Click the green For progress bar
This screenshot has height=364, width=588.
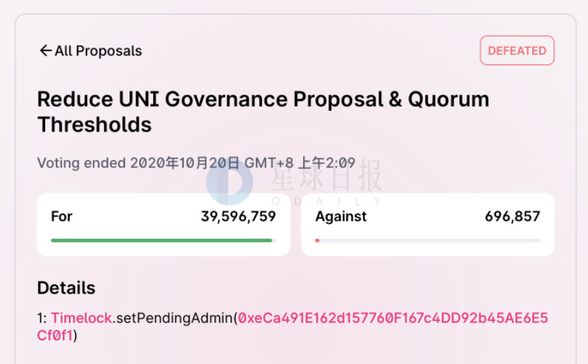click(162, 240)
